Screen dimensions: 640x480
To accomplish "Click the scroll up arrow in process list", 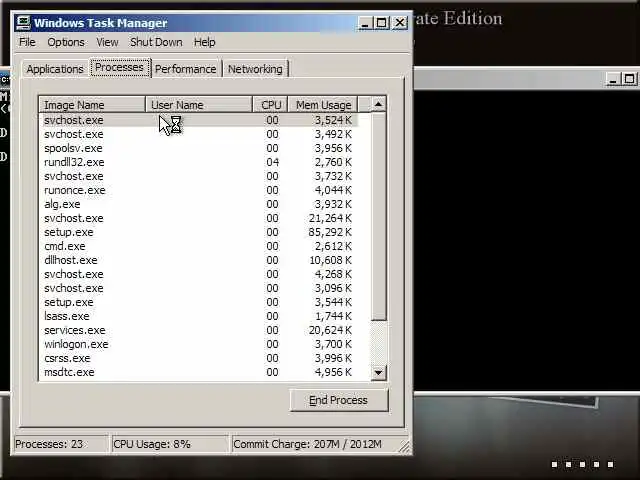I will pos(378,104).
